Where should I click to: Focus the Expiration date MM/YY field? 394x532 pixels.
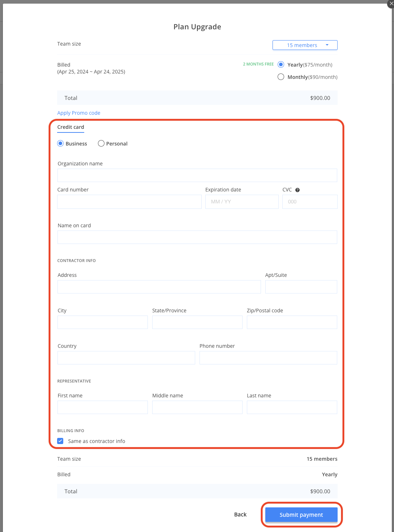point(241,202)
